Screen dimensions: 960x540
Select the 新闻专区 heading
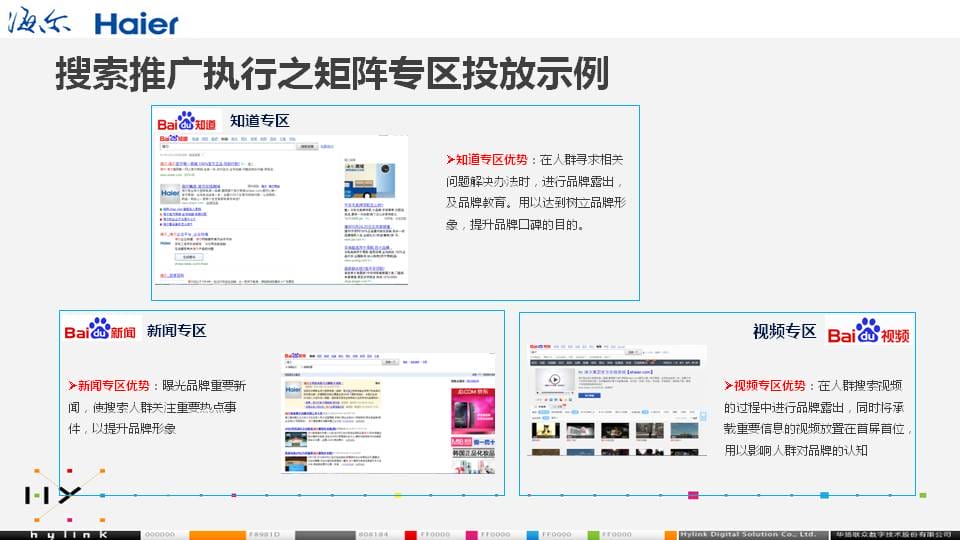click(x=176, y=331)
